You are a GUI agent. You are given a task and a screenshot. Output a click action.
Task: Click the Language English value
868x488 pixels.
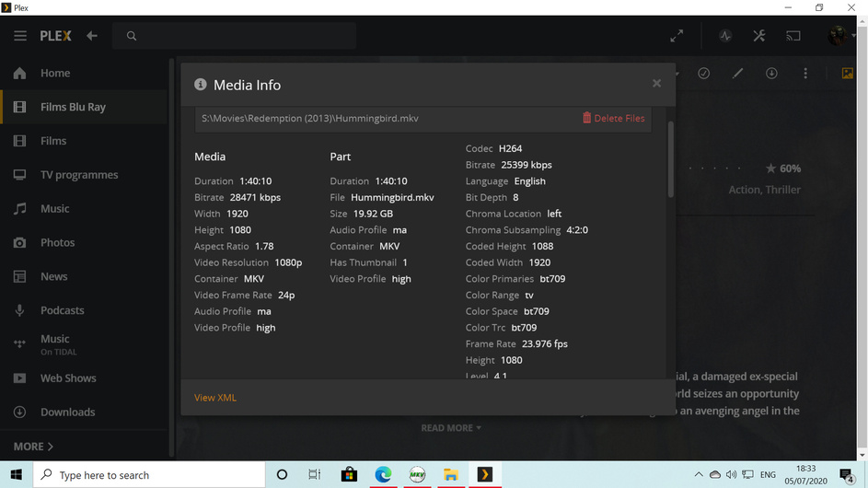point(530,180)
